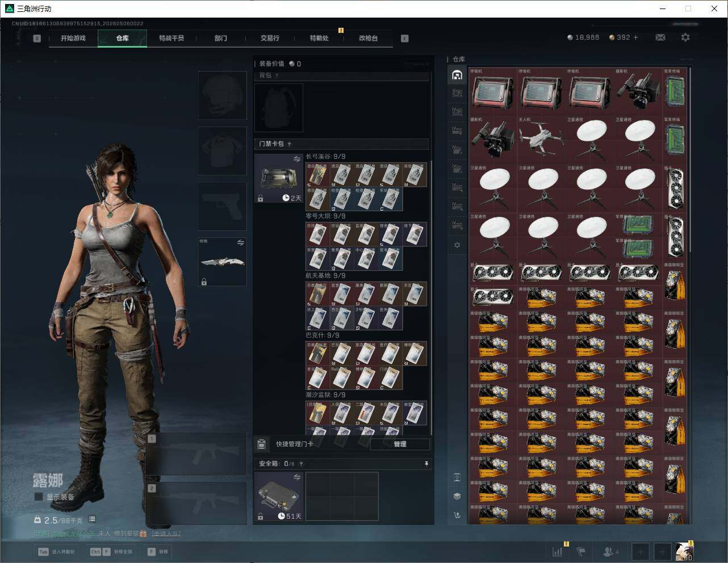Open warehouse sidebar settings gear
Viewport: 728px width, 563px height.
457,245
